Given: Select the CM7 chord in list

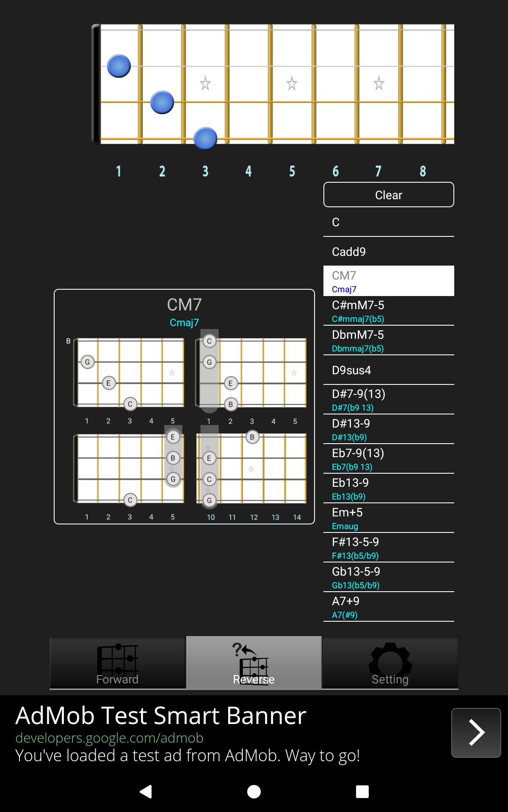Looking at the screenshot, I should pyautogui.click(x=389, y=281).
